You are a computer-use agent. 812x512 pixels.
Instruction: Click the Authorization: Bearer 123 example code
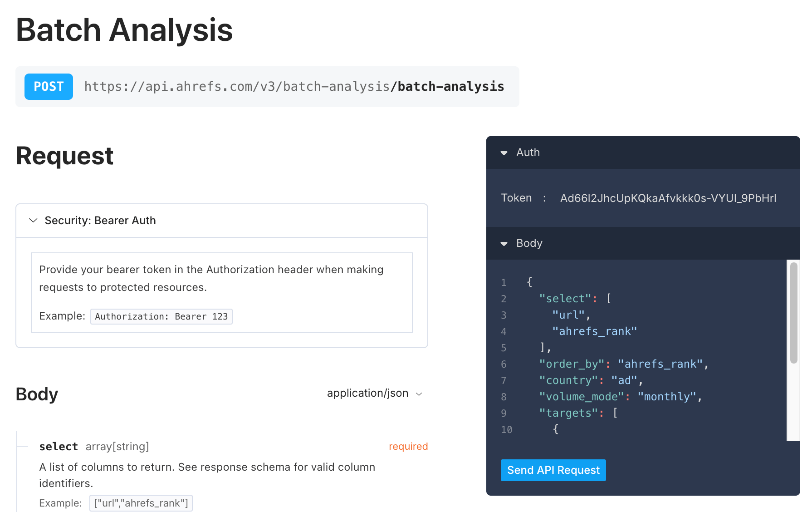coord(161,316)
